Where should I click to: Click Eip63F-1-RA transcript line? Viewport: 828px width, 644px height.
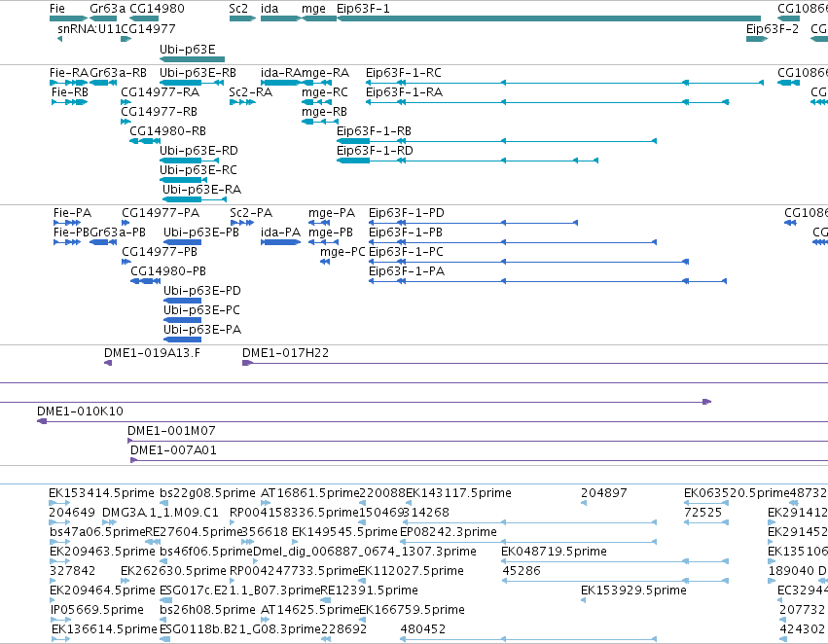click(548, 102)
